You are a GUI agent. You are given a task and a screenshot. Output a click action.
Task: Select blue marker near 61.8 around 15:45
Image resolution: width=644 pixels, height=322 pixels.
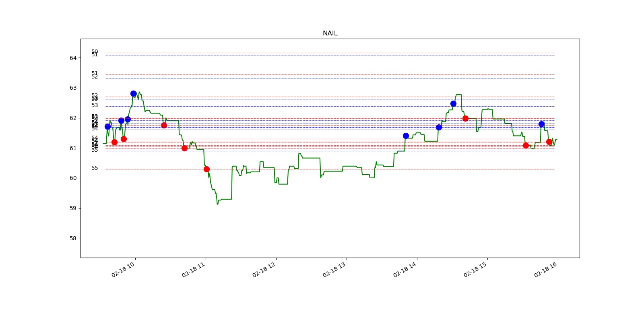point(541,124)
